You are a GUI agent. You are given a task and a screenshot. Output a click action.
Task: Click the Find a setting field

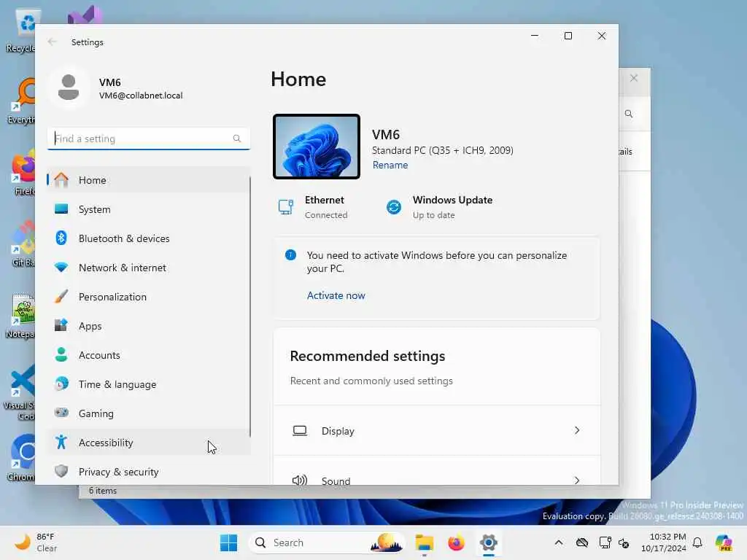coord(148,139)
